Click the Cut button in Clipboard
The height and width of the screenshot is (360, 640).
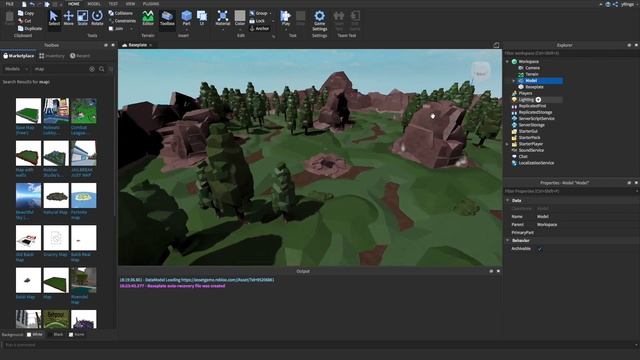[24, 21]
